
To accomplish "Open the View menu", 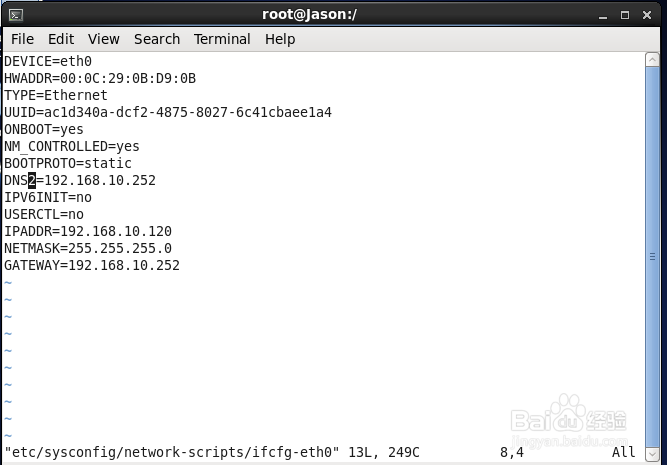I will [103, 39].
